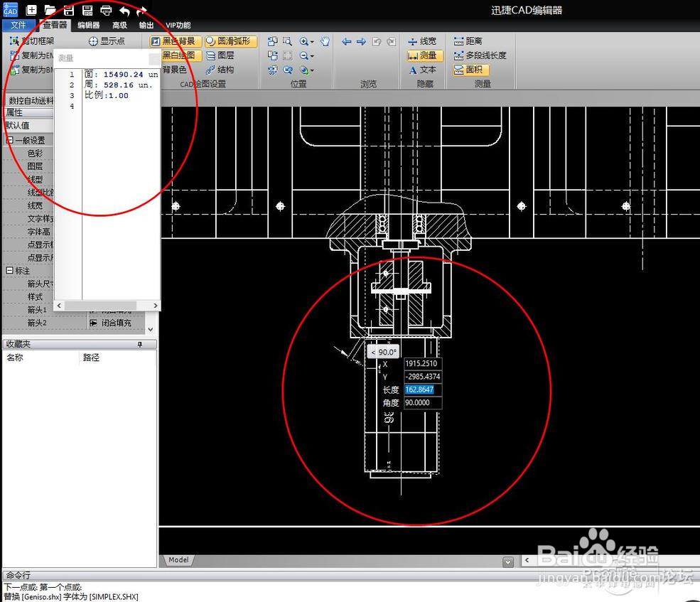Click 复制为EMF button
Screen dimensions: 700x602
coord(31,55)
